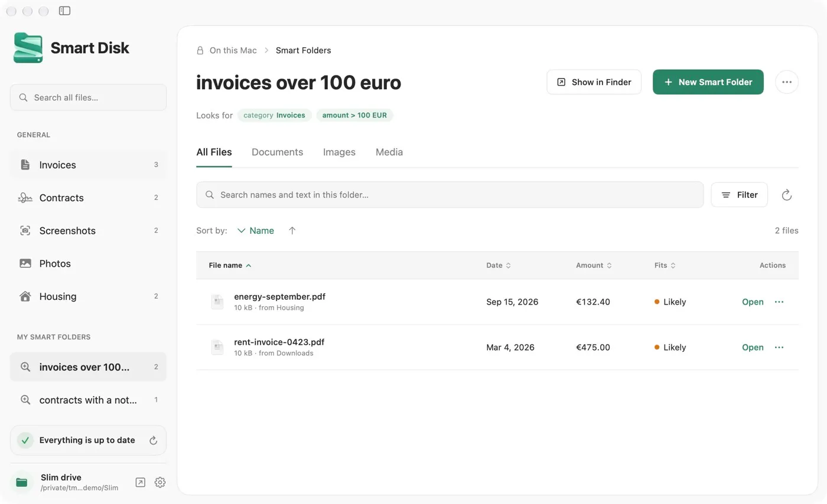Screen dimensions: 827x504
Task: Open more options ellipsis beside New Smart Folder
Action: (x=787, y=82)
